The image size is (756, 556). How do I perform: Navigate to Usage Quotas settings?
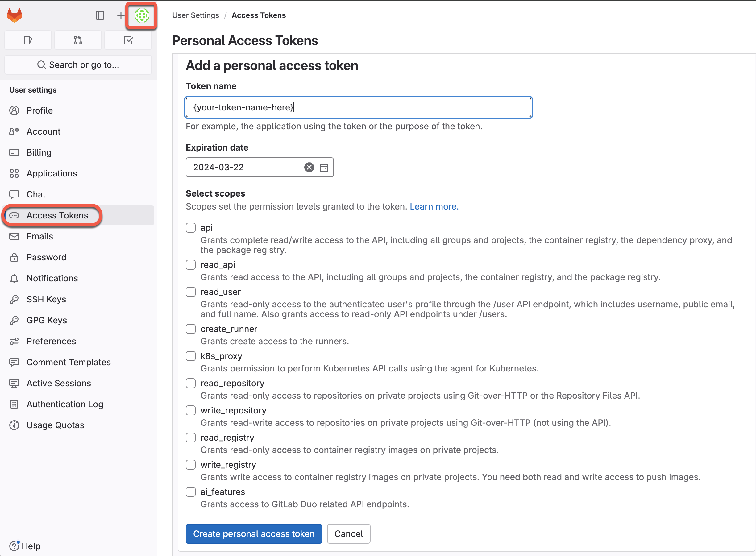click(x=55, y=425)
